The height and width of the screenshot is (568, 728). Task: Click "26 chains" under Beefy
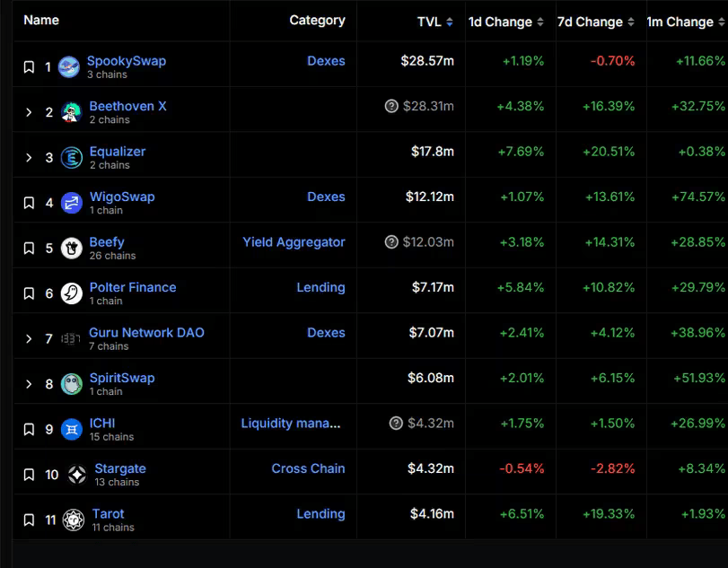tap(112, 256)
